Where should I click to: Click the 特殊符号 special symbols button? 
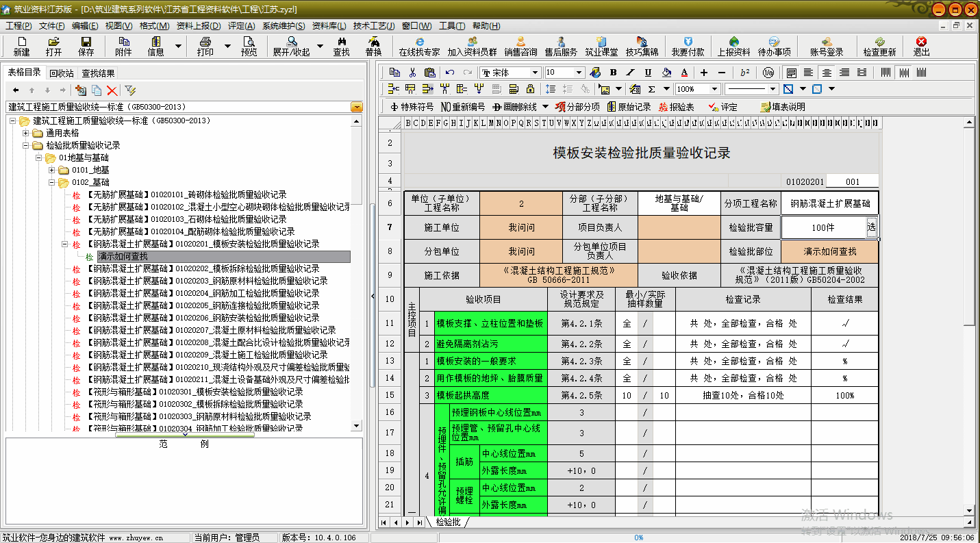412,107
